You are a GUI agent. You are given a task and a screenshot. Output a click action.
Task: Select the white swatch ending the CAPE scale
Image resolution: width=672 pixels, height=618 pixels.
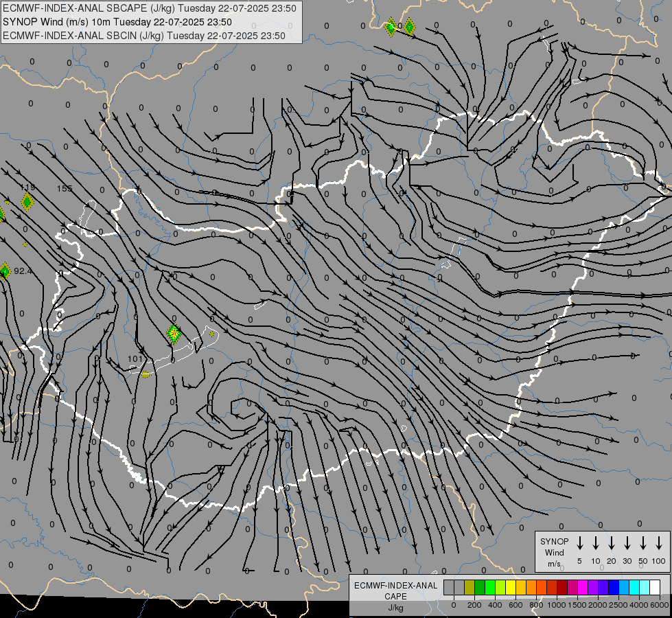coord(656,587)
